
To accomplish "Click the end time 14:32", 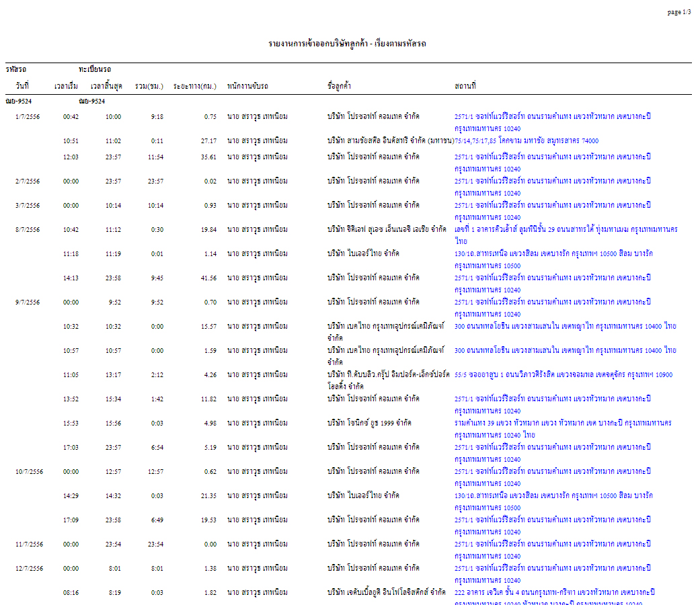I will pyautogui.click(x=113, y=495).
